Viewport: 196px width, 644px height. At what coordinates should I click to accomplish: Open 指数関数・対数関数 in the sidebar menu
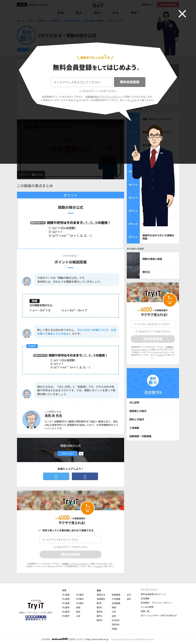(x=153, y=436)
